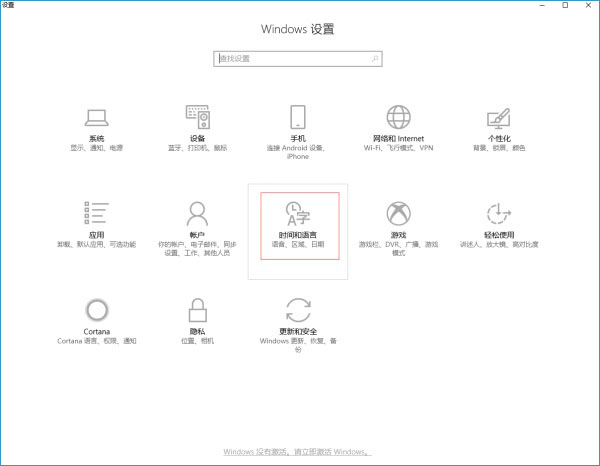Click the 'Wi-Fi, 飞行模式, VPN' description
This screenshot has height=466, width=600.
(398, 148)
